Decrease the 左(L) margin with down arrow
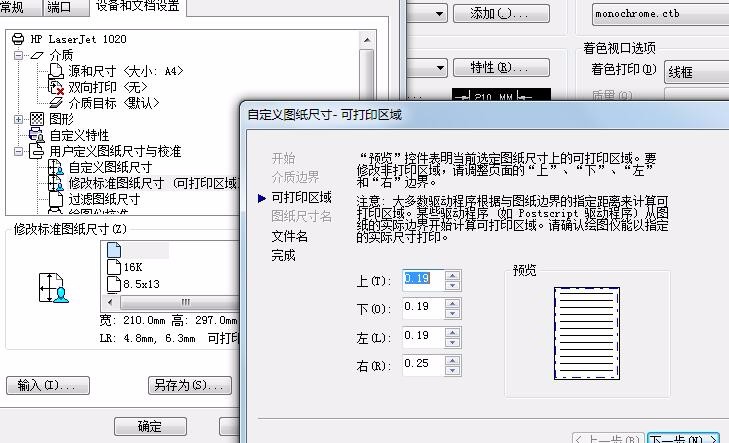This screenshot has width=729, height=443. click(x=452, y=343)
